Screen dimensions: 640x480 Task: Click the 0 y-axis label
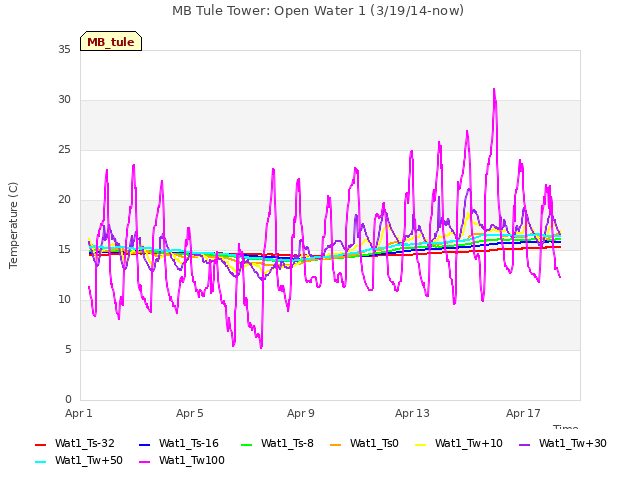tap(68, 399)
